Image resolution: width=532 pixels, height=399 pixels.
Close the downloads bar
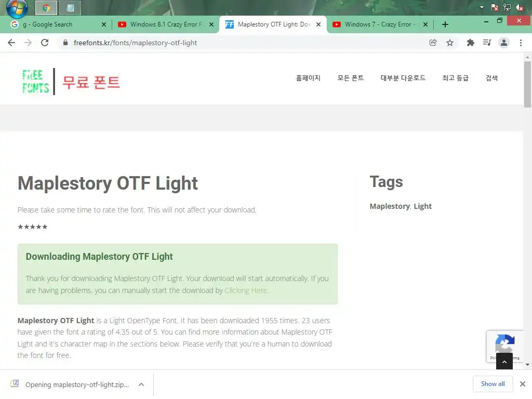tap(523, 384)
